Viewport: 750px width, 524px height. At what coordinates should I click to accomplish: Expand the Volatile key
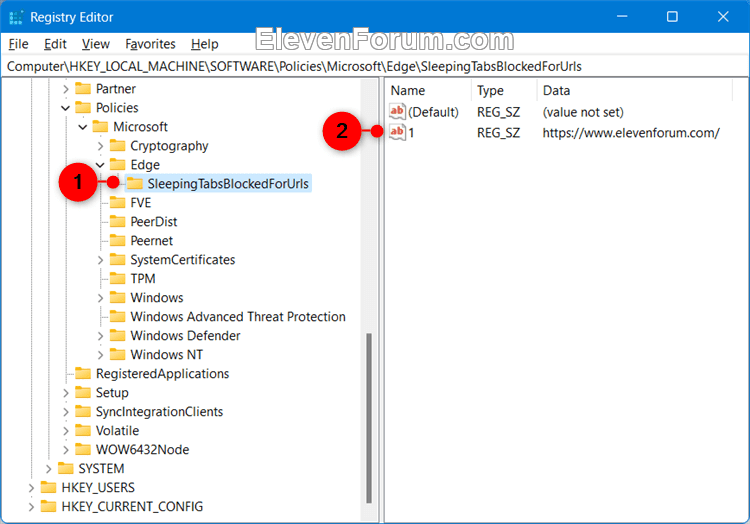pos(66,431)
